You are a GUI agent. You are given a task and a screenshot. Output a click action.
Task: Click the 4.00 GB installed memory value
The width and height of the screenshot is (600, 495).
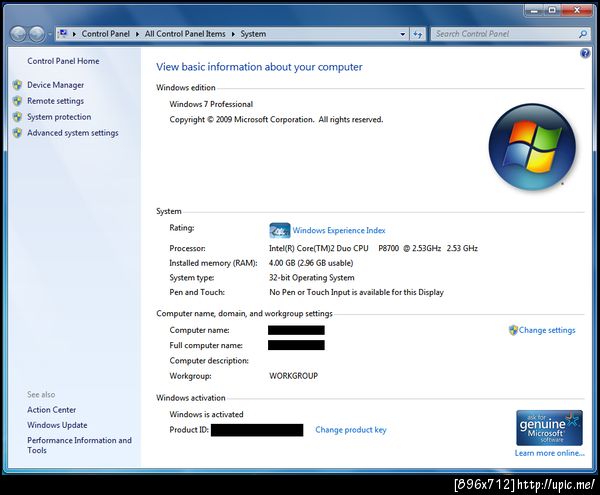pyautogui.click(x=311, y=263)
